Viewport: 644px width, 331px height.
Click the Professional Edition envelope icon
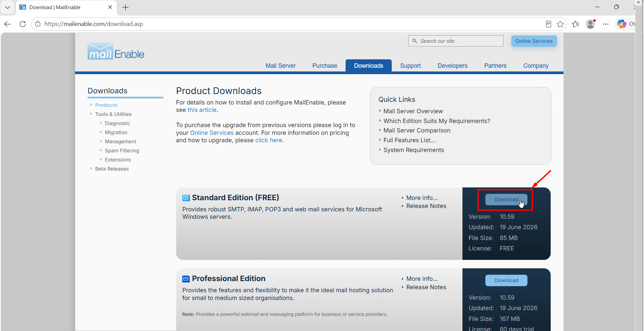click(x=186, y=279)
